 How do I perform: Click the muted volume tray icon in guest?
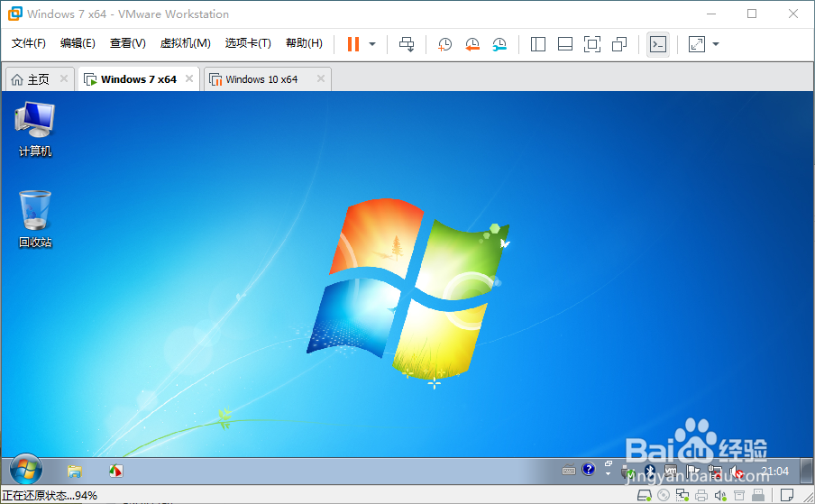click(737, 472)
